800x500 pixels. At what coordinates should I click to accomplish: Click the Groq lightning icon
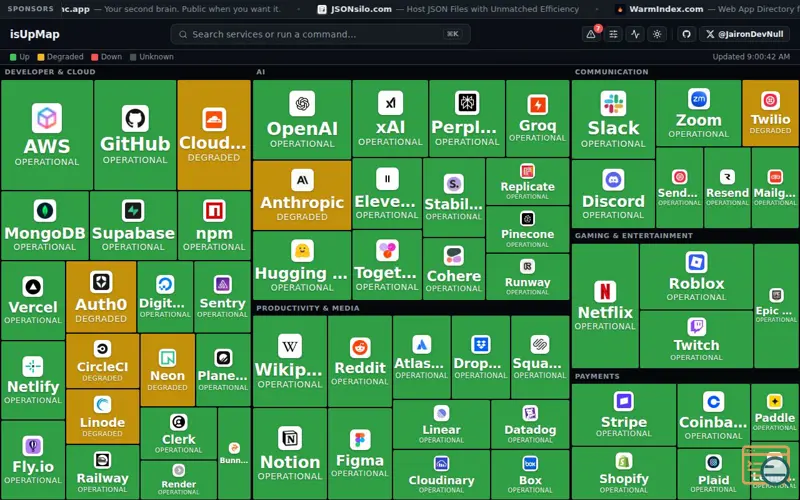[x=537, y=105]
